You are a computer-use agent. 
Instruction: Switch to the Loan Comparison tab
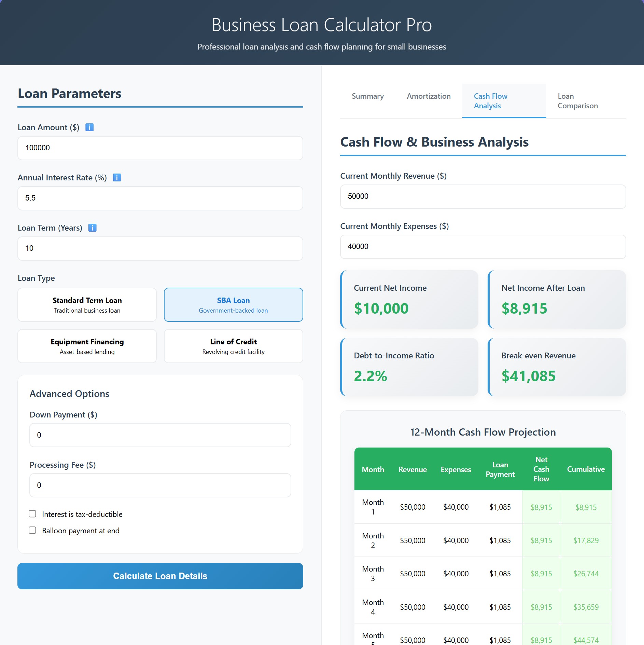[x=577, y=101]
